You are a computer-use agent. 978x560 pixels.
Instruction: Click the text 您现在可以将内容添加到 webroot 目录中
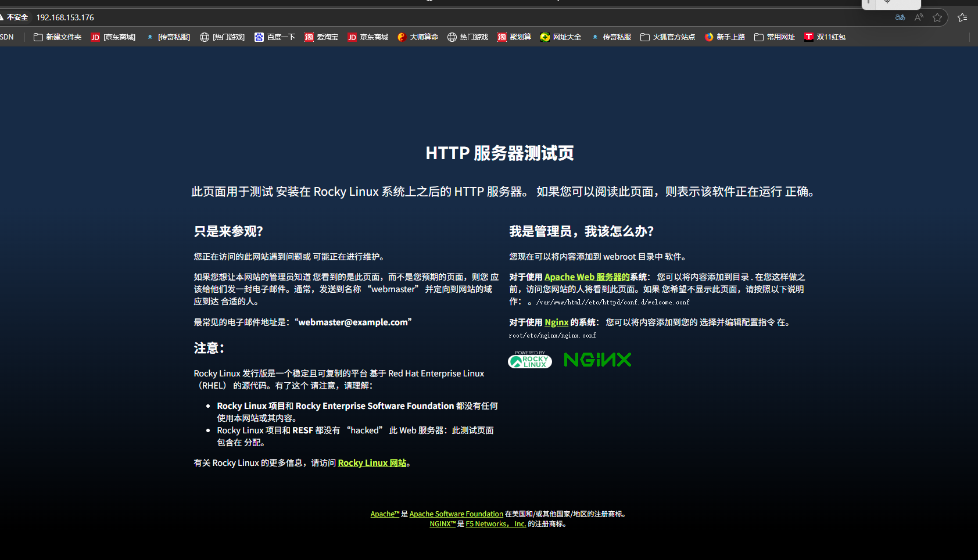[x=597, y=257]
